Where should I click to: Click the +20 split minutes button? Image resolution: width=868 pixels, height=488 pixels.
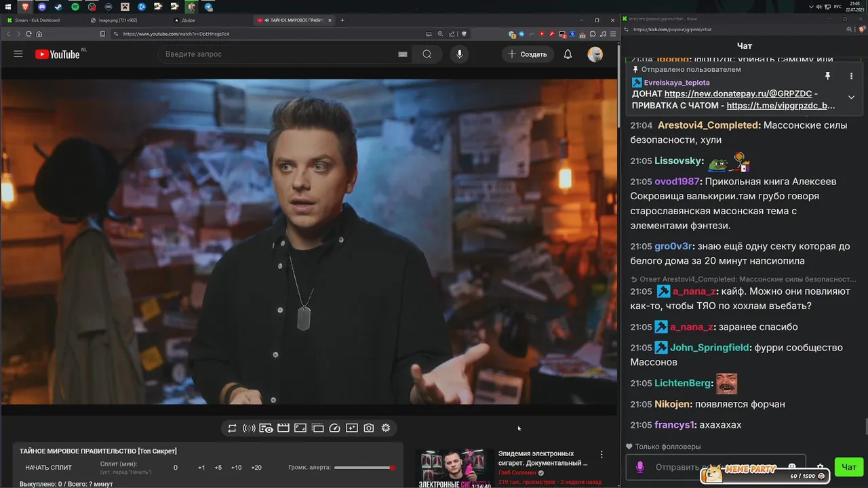point(256,468)
